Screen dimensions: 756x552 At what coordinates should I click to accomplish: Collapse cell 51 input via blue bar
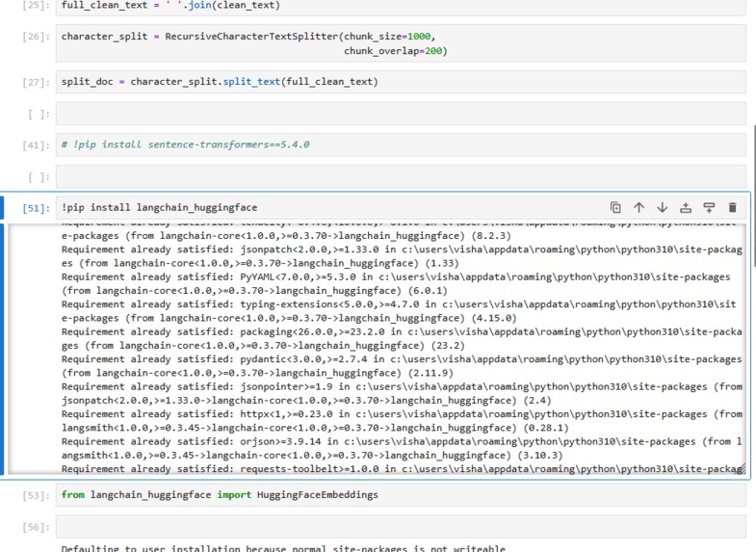pyautogui.click(x=2, y=208)
